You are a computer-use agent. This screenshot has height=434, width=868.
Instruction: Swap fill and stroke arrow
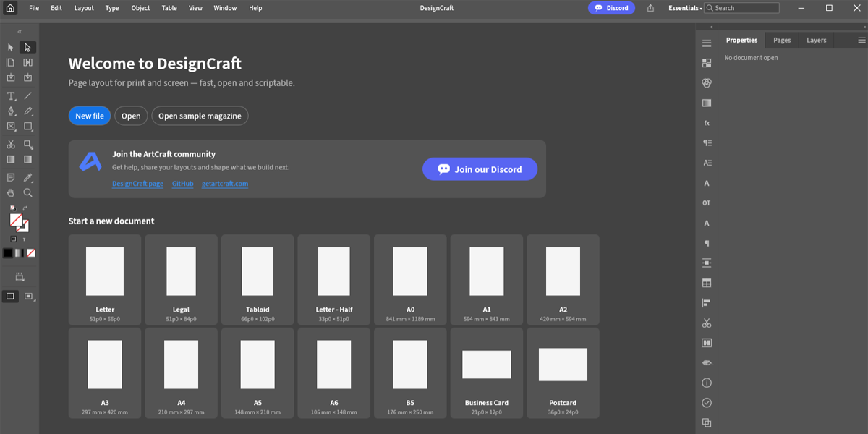click(25, 208)
